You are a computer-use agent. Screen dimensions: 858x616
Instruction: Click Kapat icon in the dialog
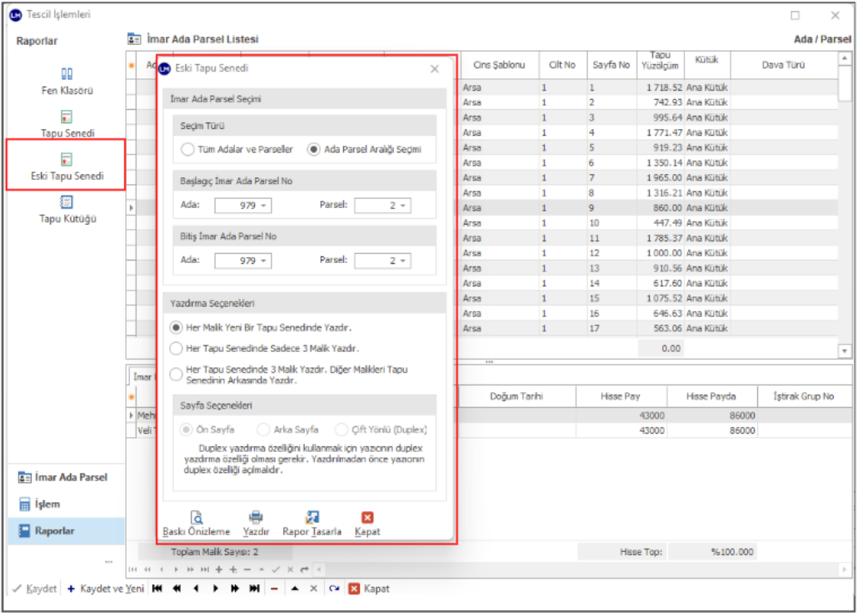point(367,518)
